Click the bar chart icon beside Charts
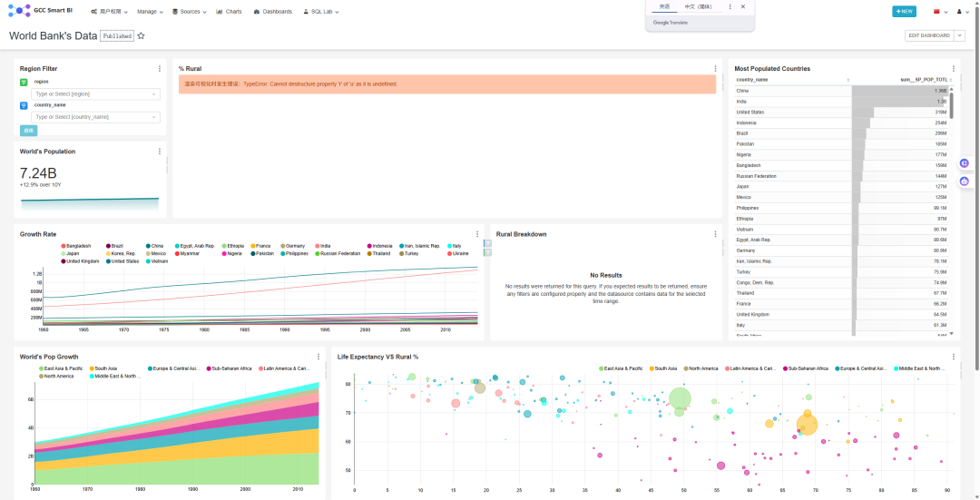The height and width of the screenshot is (500, 980). [x=220, y=11]
